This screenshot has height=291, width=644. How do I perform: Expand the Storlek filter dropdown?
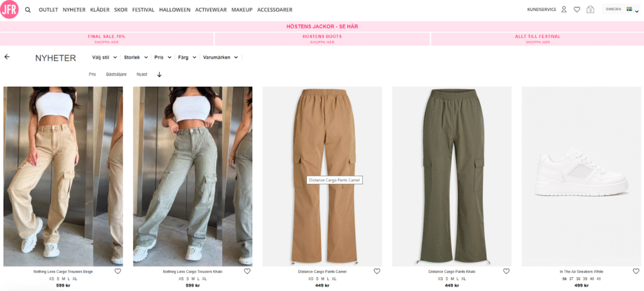coord(136,57)
